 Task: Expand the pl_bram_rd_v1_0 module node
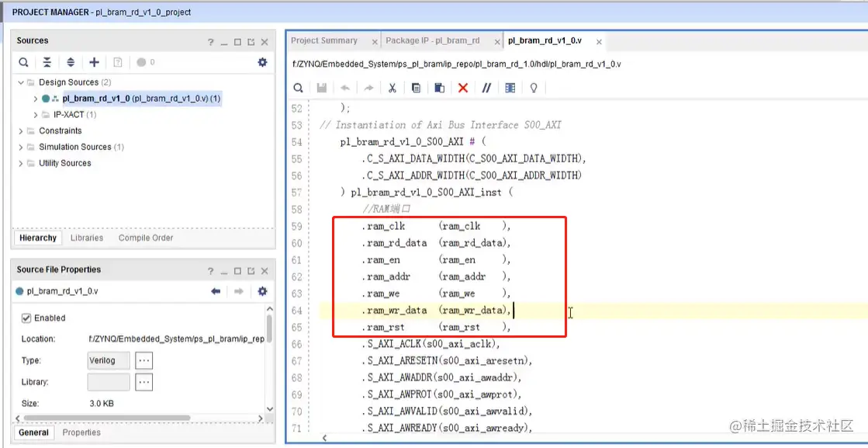[36, 99]
